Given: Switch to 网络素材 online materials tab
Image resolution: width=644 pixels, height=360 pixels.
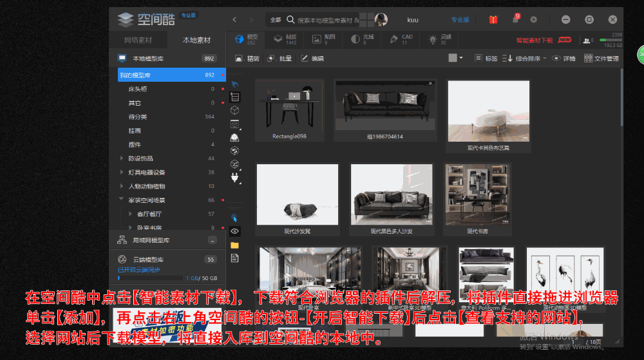Looking at the screenshot, I should coord(138,40).
